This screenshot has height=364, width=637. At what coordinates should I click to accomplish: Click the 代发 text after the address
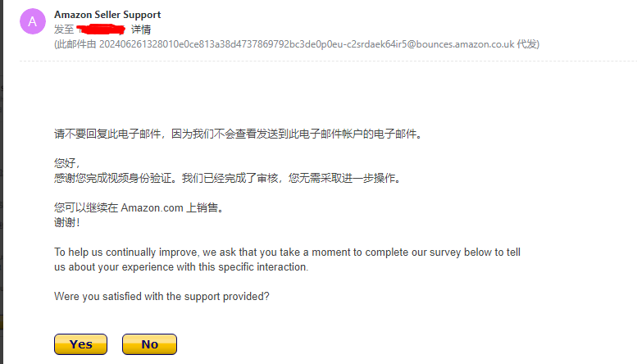tap(526, 44)
